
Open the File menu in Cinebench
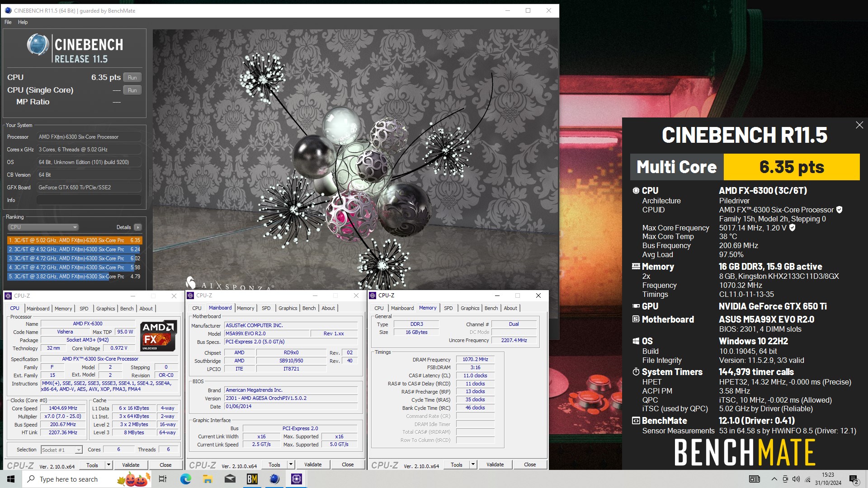point(8,22)
